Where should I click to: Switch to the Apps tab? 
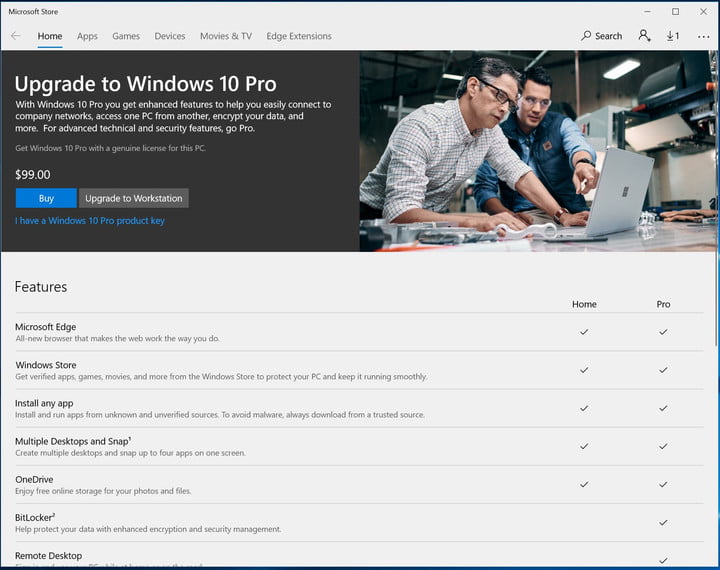point(87,36)
